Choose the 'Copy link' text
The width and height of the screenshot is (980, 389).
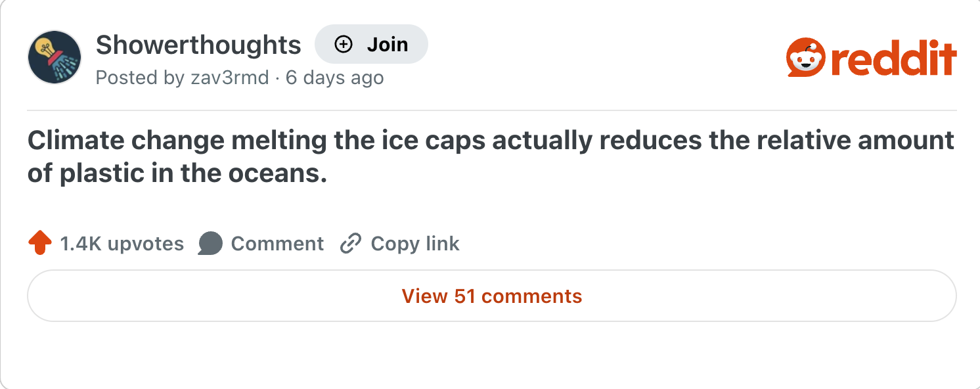click(x=415, y=244)
